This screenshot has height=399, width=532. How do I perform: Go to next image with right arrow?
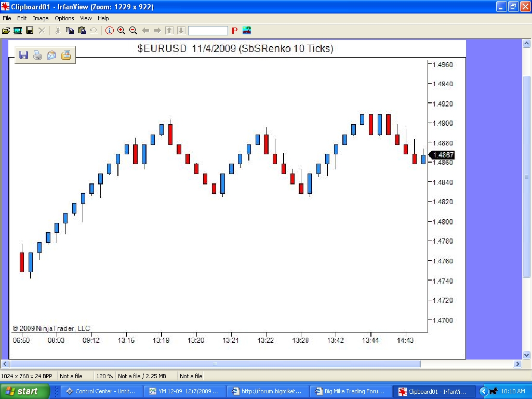coord(157,31)
